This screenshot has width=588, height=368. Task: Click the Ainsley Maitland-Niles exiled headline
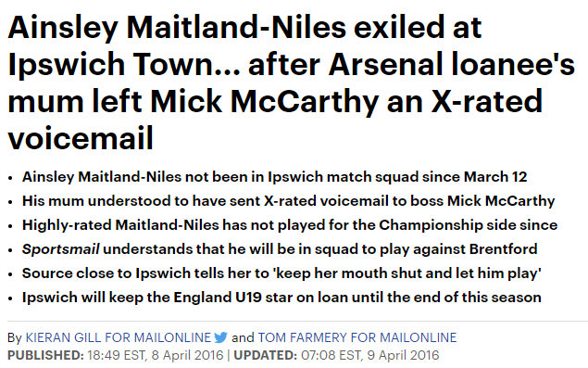point(291,82)
